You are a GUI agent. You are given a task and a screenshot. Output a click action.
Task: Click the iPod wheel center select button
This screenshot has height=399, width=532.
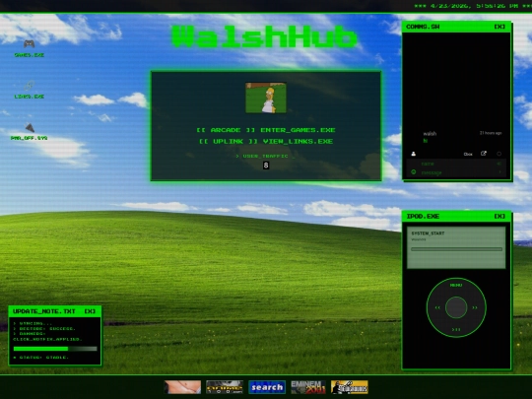(x=456, y=307)
